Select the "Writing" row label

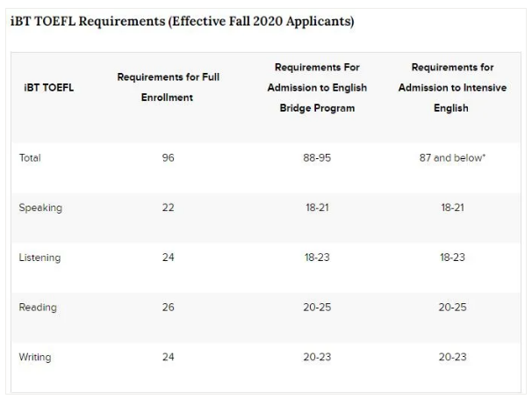pos(35,358)
